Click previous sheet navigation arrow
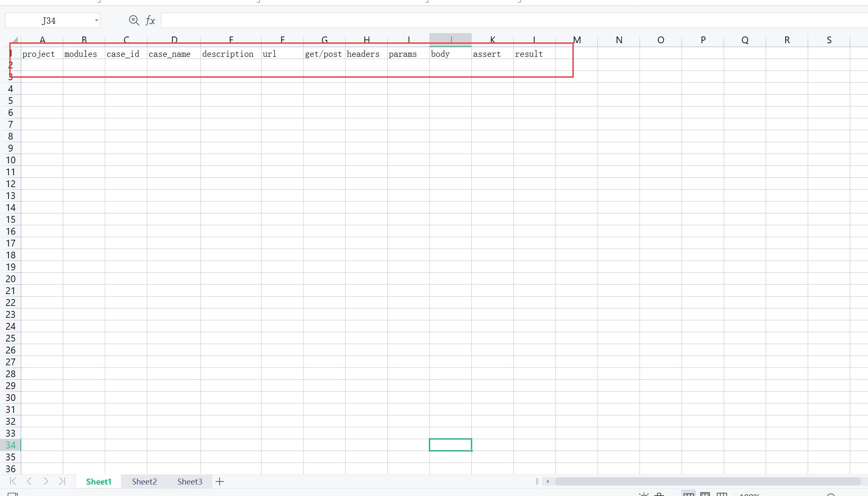Image resolution: width=868 pixels, height=496 pixels. click(x=29, y=481)
